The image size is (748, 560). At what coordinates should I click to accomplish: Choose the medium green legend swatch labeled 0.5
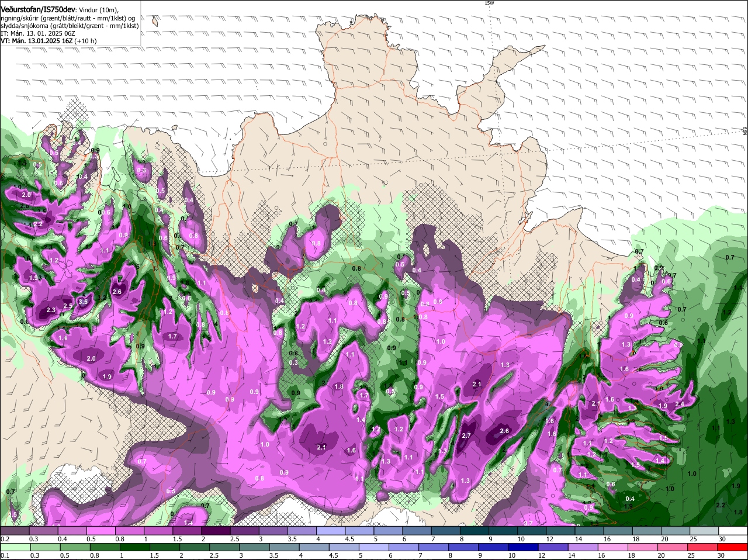[x=75, y=547]
